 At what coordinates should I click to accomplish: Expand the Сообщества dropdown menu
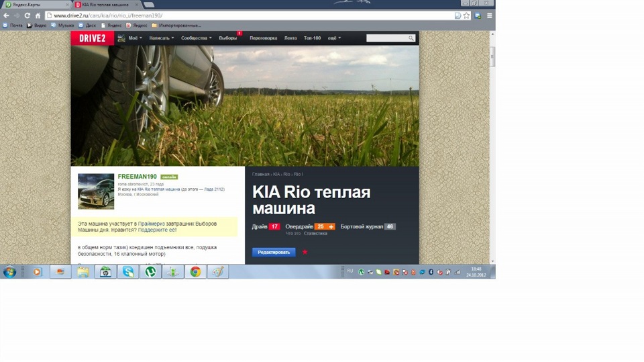point(197,38)
